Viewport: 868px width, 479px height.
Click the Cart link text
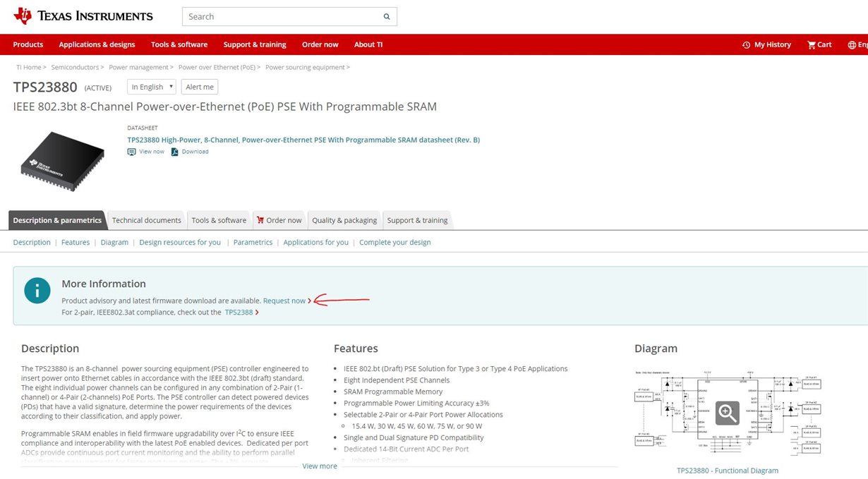[825, 44]
